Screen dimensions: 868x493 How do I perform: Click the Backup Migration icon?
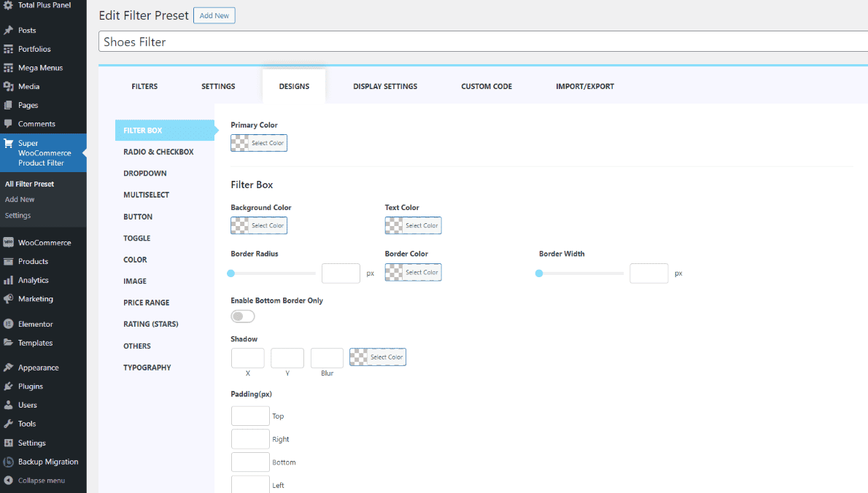8,462
